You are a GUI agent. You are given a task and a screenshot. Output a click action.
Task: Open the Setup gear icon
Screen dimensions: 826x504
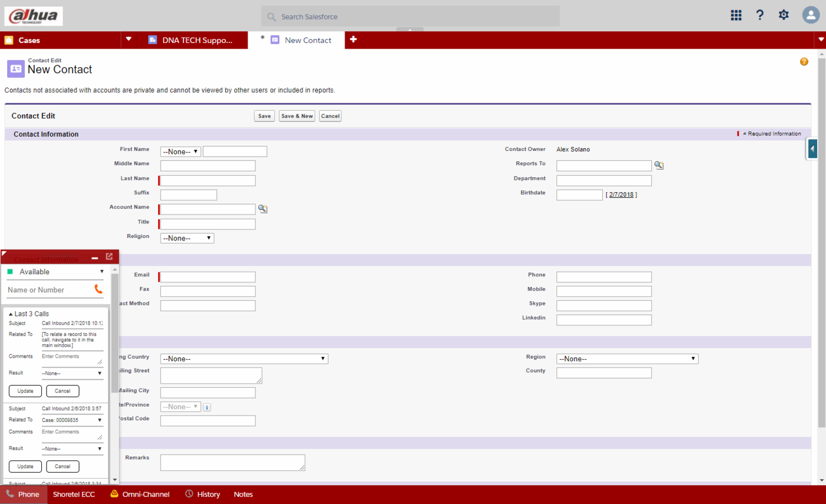[784, 15]
